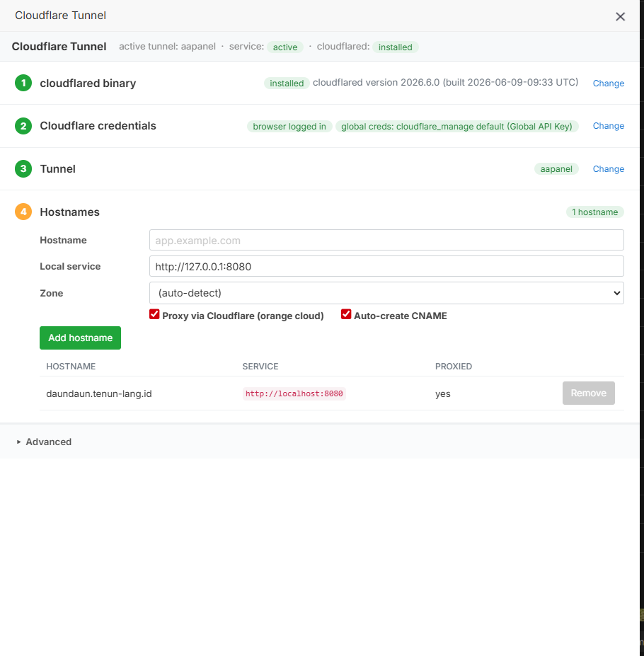Image resolution: width=644 pixels, height=656 pixels.
Task: Click the SERVICE column header
Action: [x=260, y=367]
